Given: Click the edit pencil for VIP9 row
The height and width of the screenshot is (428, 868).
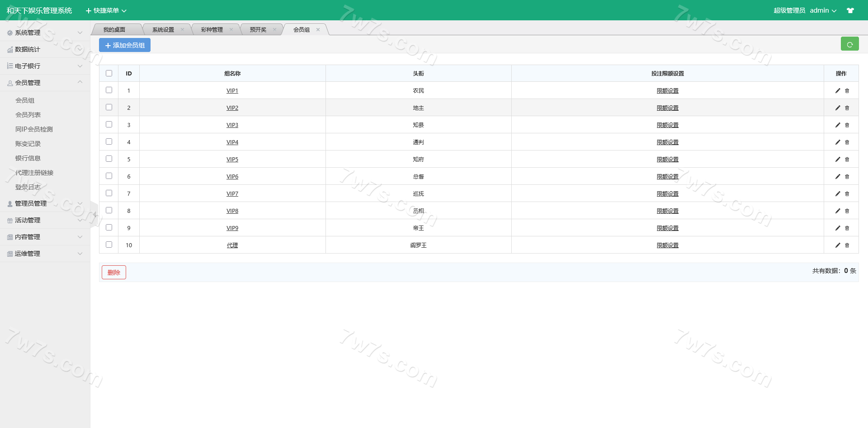Looking at the screenshot, I should tap(837, 228).
